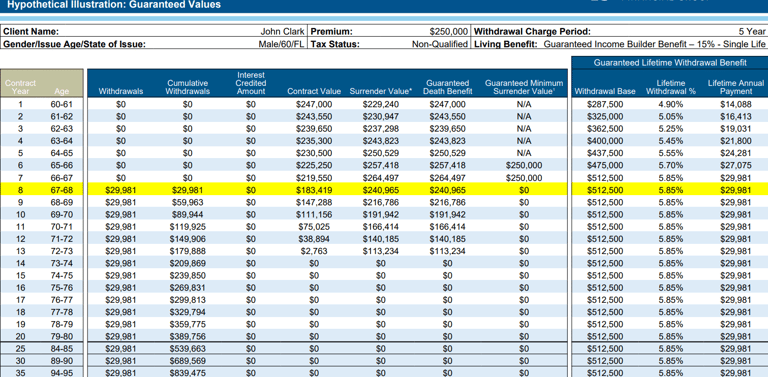Viewport: 768px width, 377px height.
Task: Click the Guaranteed Lifetime Withdrawal Benefit header
Action: coord(670,63)
